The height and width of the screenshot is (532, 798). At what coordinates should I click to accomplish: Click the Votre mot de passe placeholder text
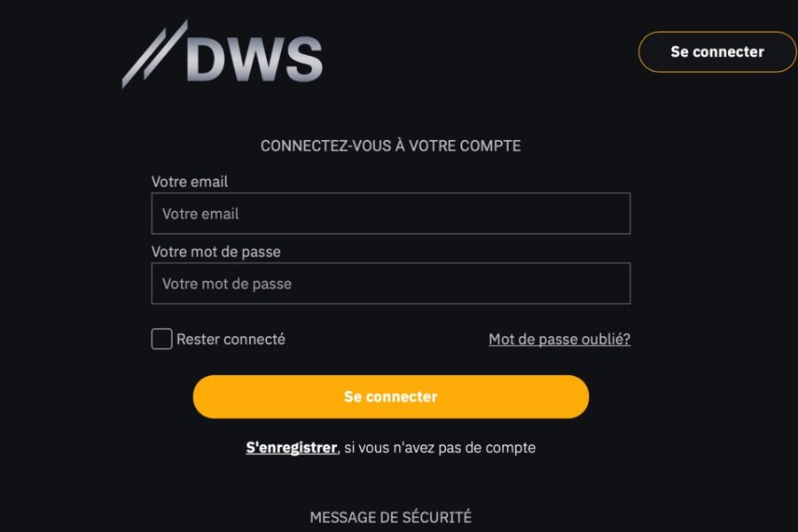[226, 284]
